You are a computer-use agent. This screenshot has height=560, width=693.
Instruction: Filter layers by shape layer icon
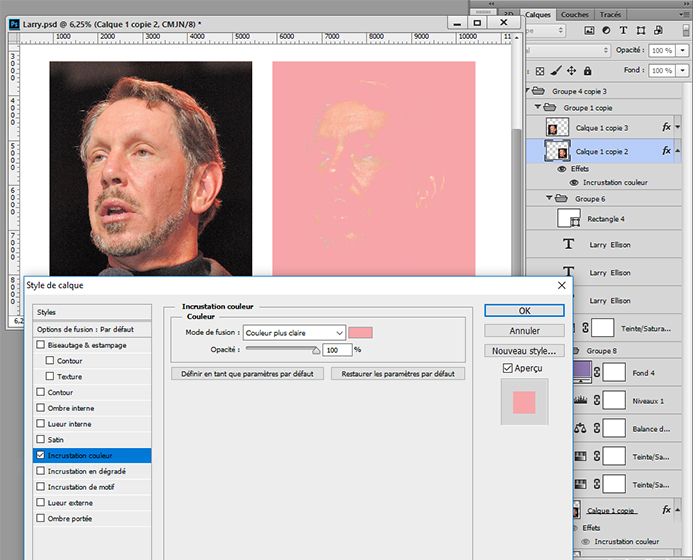[x=641, y=30]
